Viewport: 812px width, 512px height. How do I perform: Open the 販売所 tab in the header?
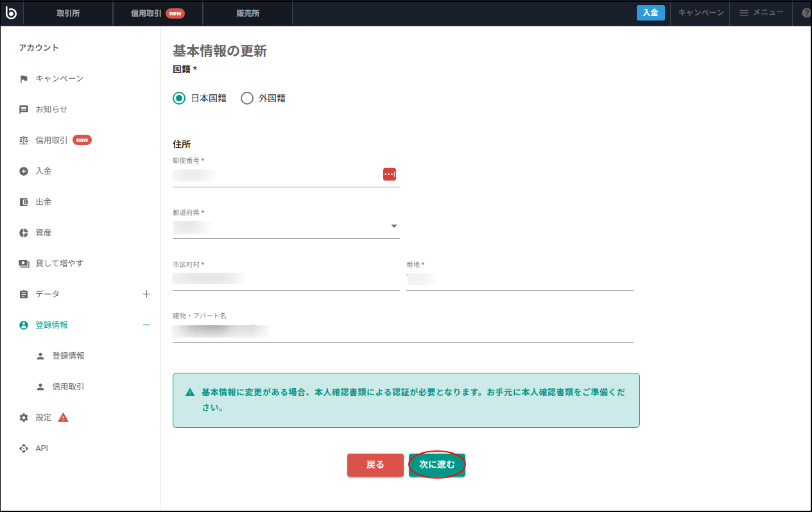248,13
